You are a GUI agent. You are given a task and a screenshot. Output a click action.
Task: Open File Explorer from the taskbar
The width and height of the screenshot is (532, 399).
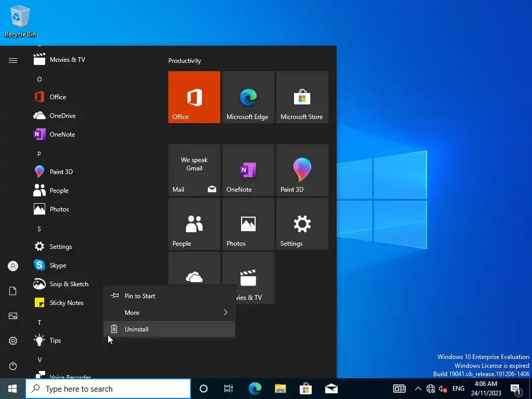[280, 389]
